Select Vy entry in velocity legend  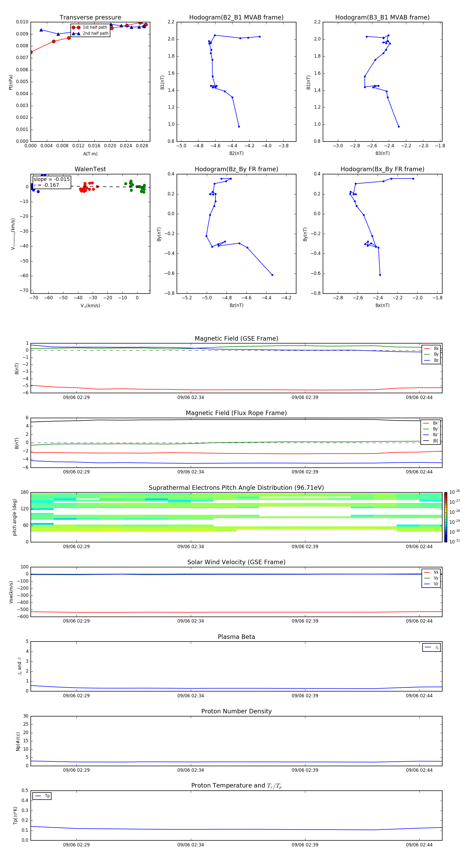pyautogui.click(x=431, y=578)
